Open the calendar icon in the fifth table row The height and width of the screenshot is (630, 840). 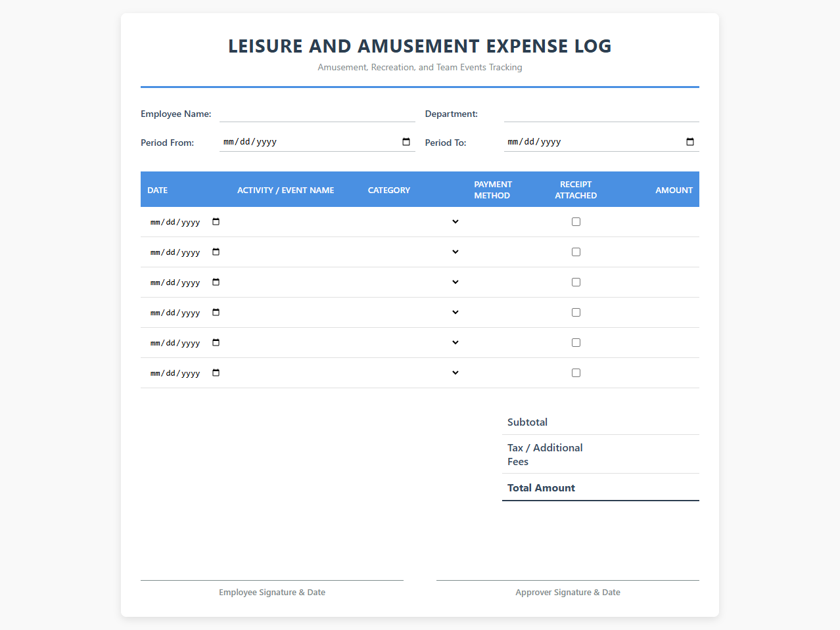click(216, 343)
